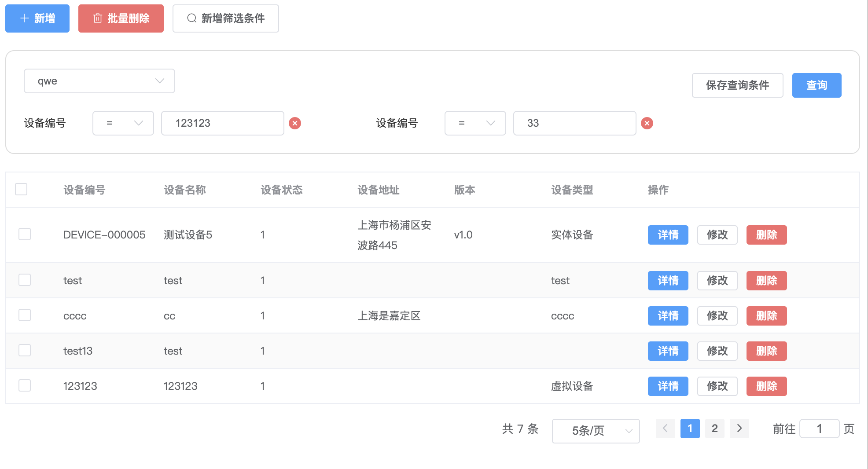
Task: Open operator dropdown beside 33 filter
Action: pos(475,123)
